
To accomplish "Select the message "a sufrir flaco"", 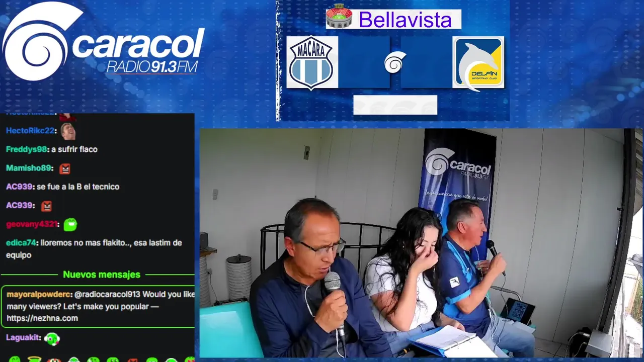I will pyautogui.click(x=74, y=149).
